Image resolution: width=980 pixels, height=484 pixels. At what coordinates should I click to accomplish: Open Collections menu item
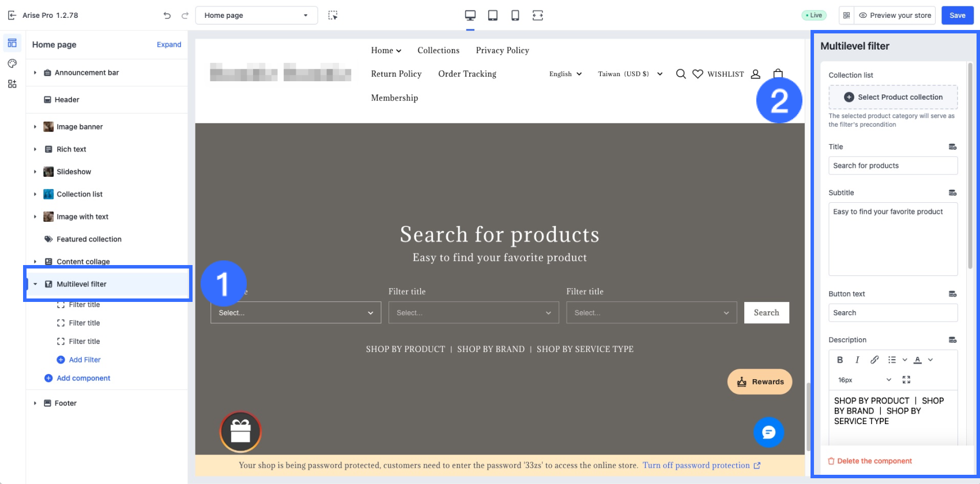(x=438, y=51)
